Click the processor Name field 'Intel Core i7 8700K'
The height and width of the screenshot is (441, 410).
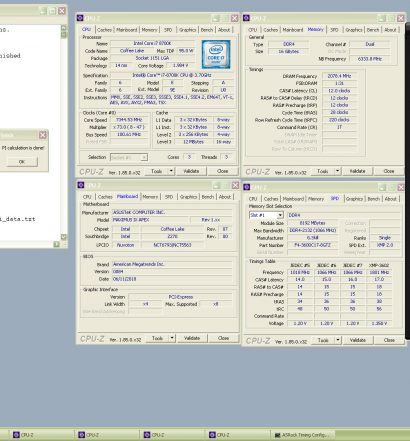(152, 44)
